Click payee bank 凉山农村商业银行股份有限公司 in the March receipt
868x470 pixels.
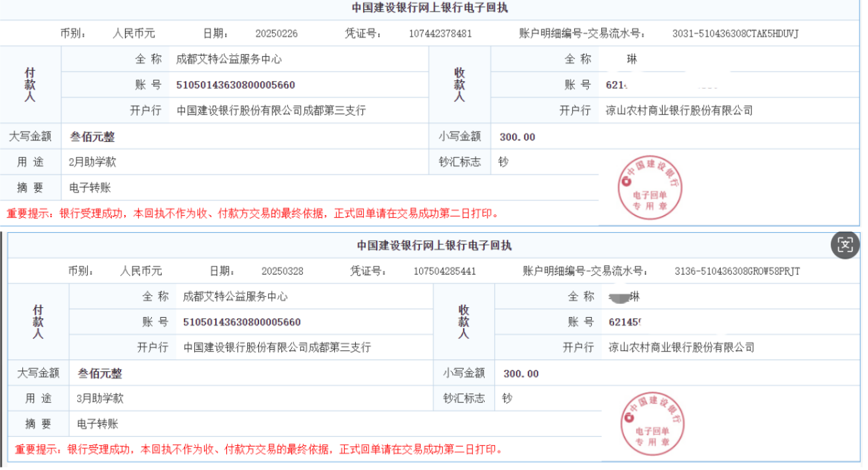pyautogui.click(x=682, y=348)
